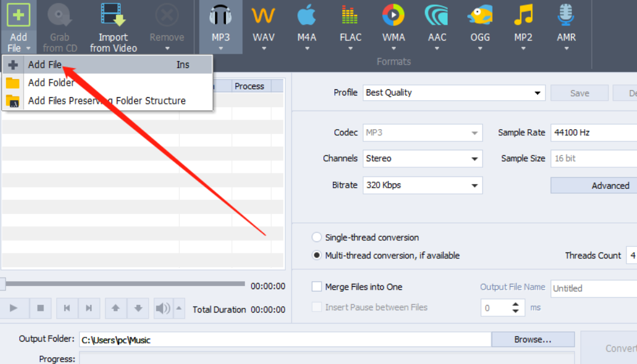Choose Add Folder menu entry
This screenshot has height=364, width=637.
tap(107, 83)
